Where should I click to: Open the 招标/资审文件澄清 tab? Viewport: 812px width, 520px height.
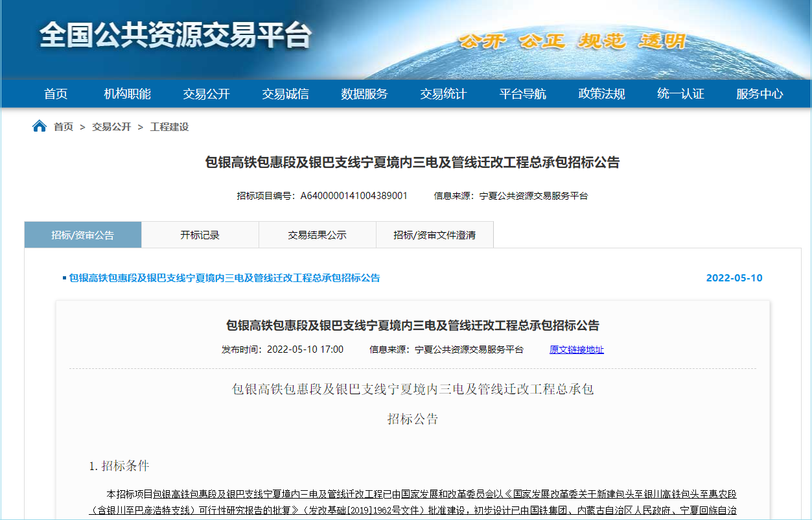(x=434, y=235)
